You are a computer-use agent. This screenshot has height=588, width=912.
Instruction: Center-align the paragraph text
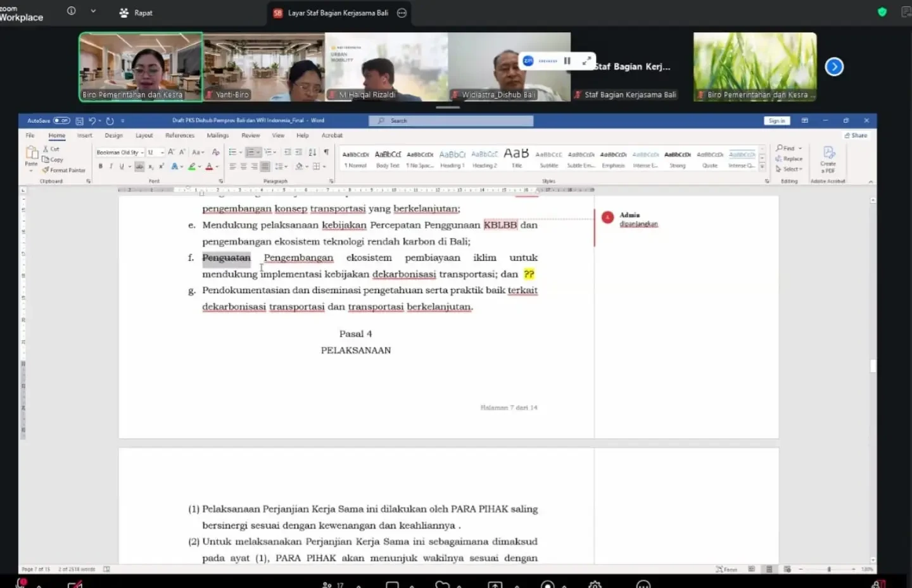coord(243,166)
